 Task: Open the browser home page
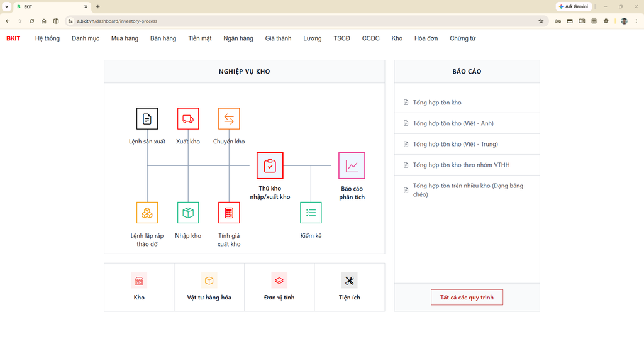44,21
